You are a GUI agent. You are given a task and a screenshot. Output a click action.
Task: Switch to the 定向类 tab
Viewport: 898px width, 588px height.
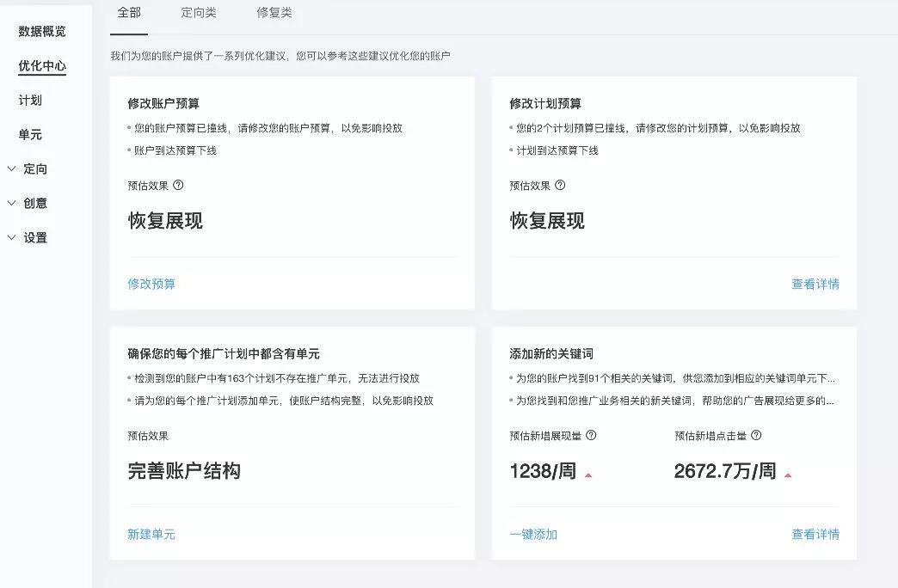click(199, 13)
